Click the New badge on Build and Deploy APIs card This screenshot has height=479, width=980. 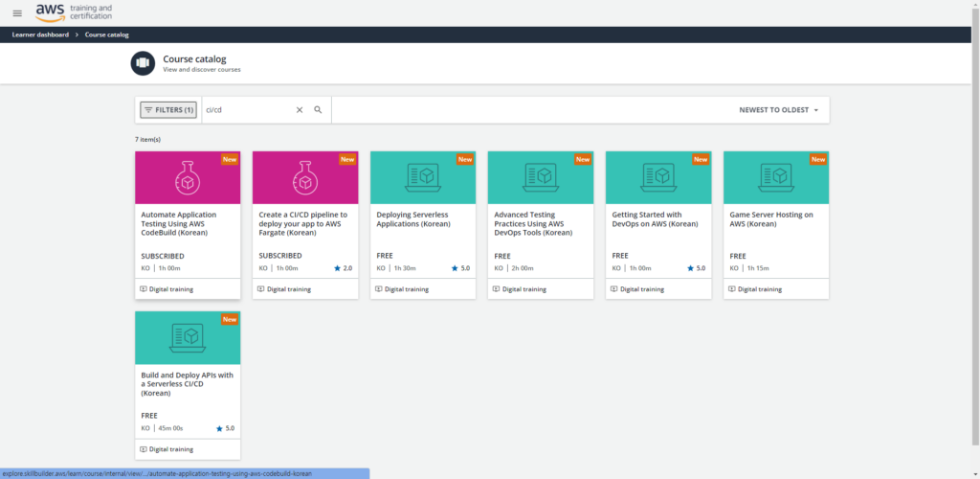pyautogui.click(x=230, y=320)
